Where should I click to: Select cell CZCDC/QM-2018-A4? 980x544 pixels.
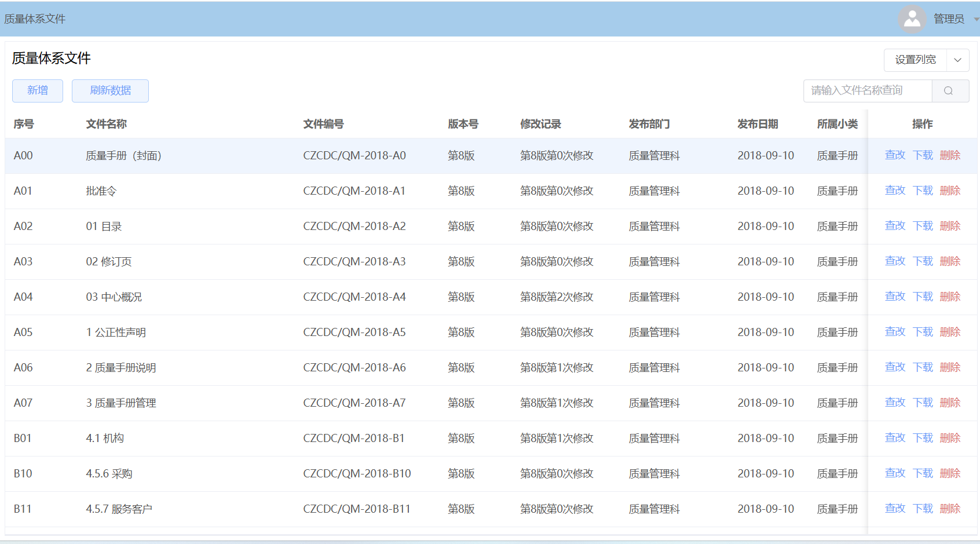pos(354,297)
